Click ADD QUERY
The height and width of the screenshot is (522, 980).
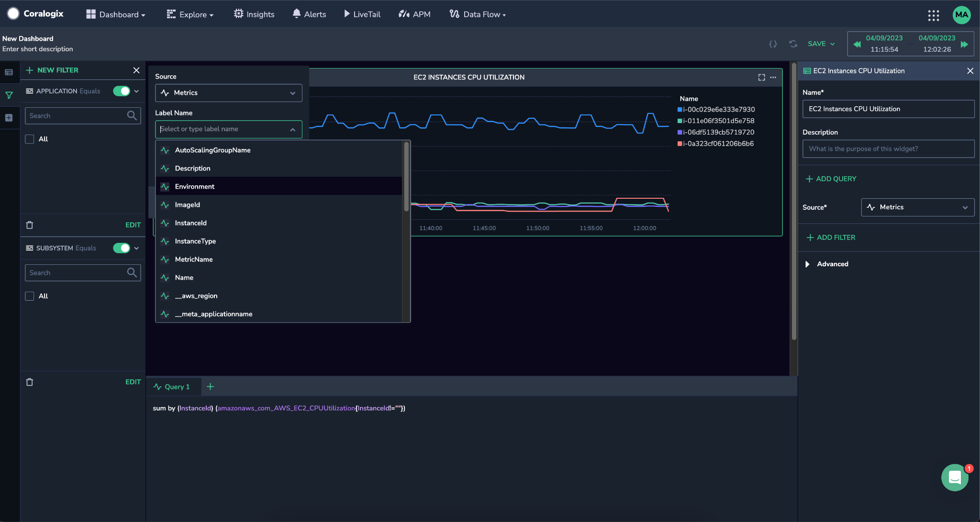[831, 179]
